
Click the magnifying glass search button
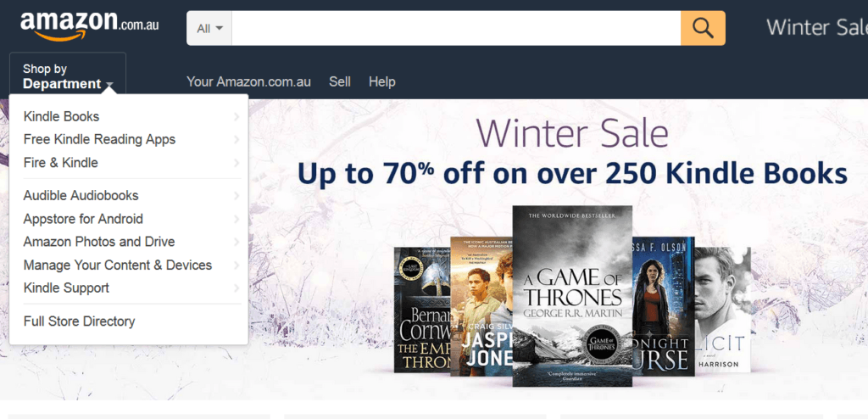point(703,28)
